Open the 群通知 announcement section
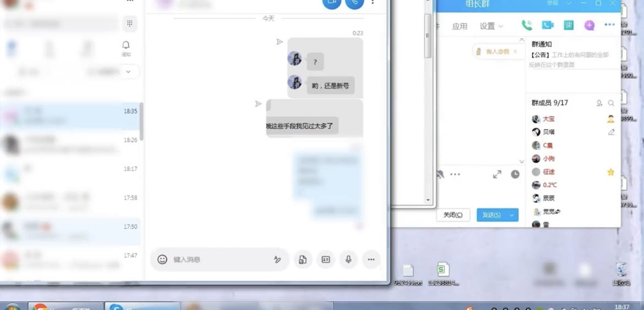 click(542, 45)
